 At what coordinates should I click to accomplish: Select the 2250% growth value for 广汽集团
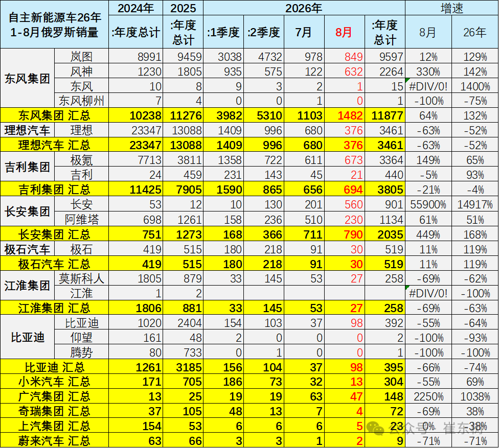pyautogui.click(x=428, y=396)
